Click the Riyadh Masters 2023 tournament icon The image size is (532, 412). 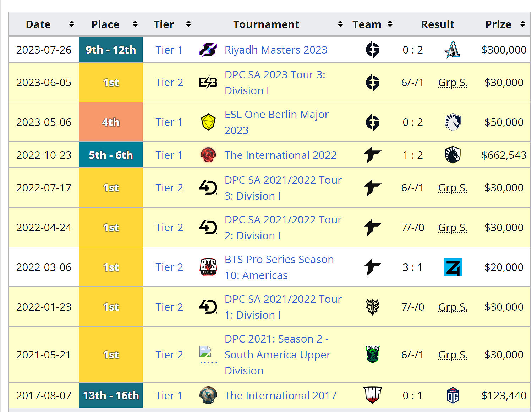(208, 50)
